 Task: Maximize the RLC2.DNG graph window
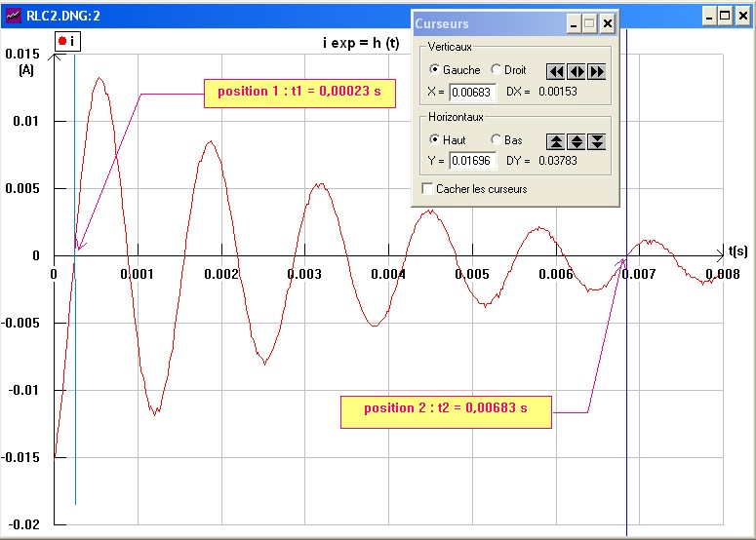point(725,16)
